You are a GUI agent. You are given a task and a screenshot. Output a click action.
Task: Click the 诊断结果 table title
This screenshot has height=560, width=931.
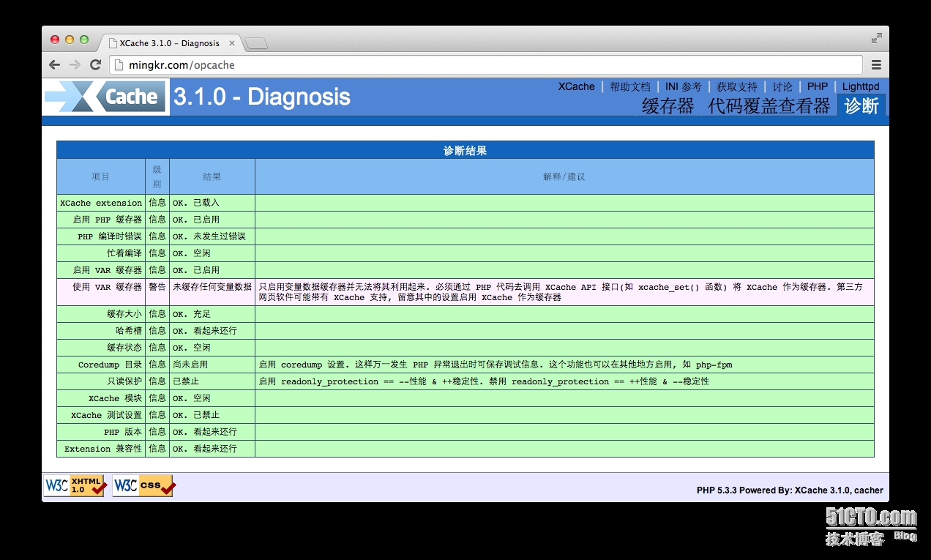click(x=465, y=151)
